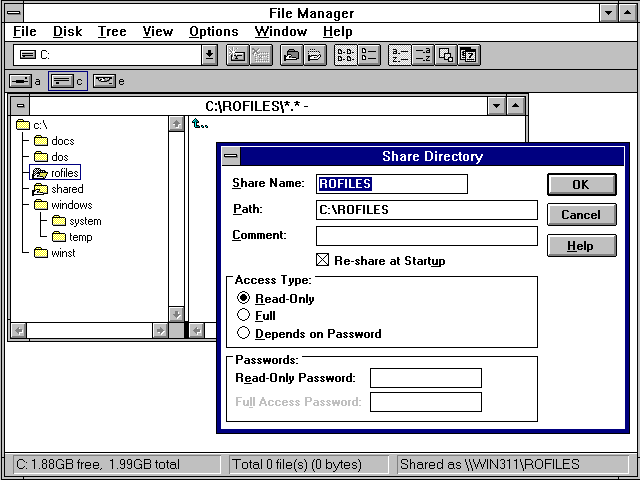Screen dimensions: 640x480
Task: Click the Full Access Password field
Action: pyautogui.click(x=426, y=402)
